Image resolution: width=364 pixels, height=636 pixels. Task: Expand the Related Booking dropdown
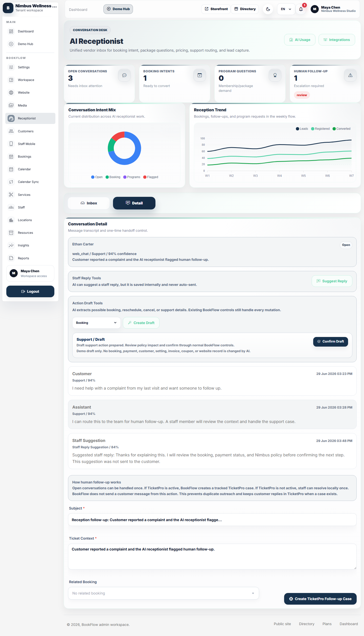164,593
